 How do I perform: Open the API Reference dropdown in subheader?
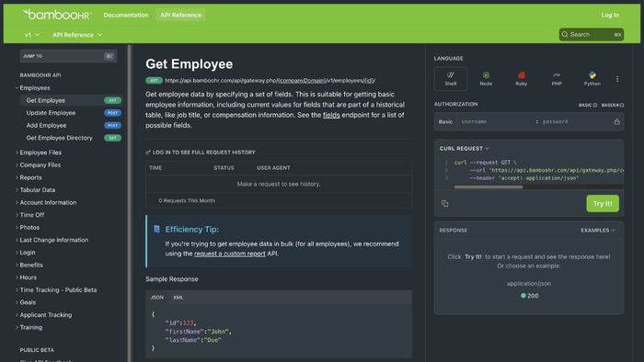(77, 35)
